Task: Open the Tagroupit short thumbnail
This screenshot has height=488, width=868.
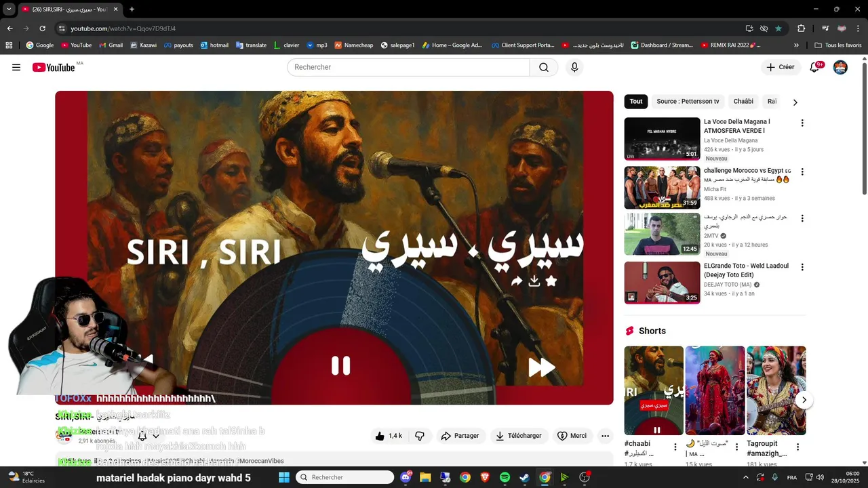Action: pos(776,390)
